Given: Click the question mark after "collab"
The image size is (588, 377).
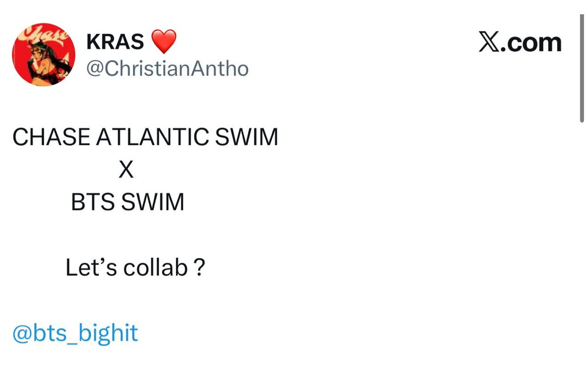Looking at the screenshot, I should coord(199,267).
